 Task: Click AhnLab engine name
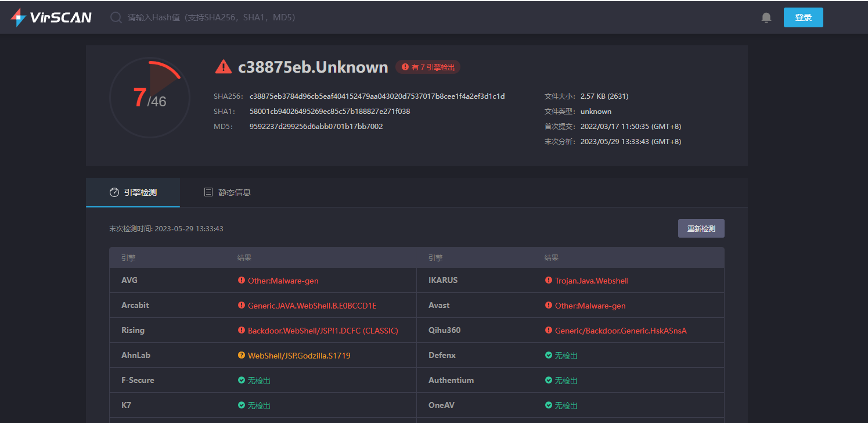click(136, 355)
